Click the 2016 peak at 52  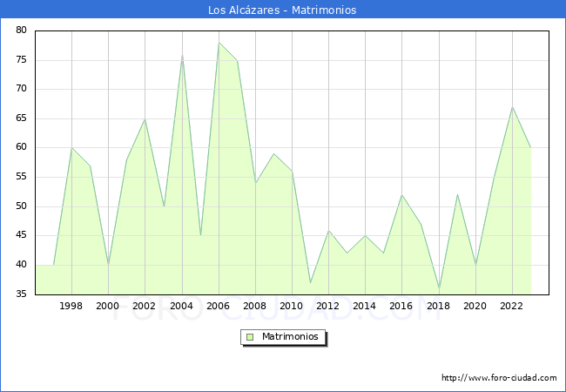(x=401, y=195)
